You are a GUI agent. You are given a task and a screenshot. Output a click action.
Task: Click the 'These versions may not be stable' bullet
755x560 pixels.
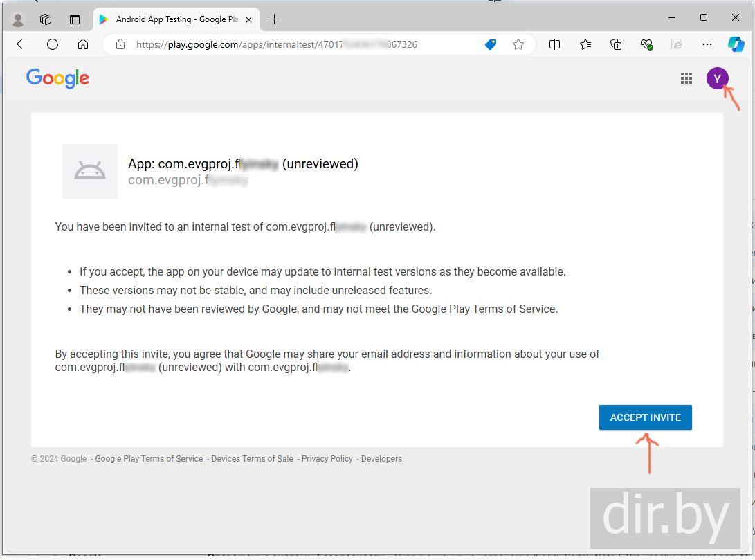click(255, 290)
